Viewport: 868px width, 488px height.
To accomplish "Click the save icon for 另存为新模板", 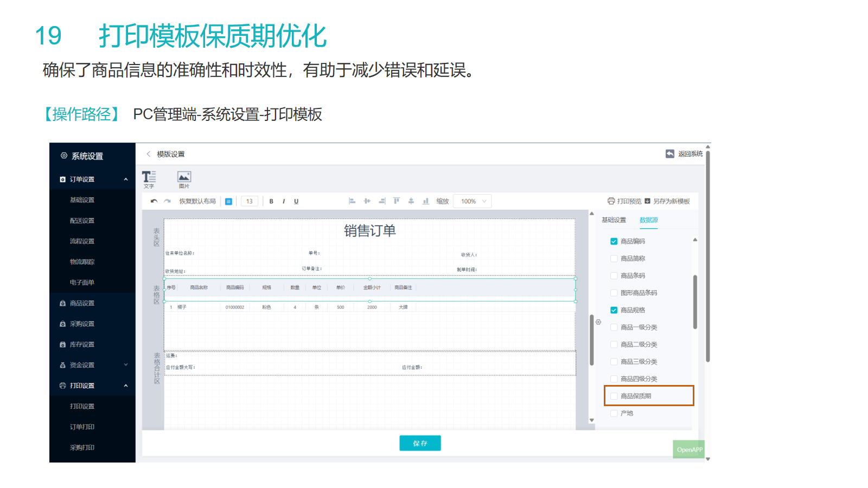I will click(x=647, y=201).
